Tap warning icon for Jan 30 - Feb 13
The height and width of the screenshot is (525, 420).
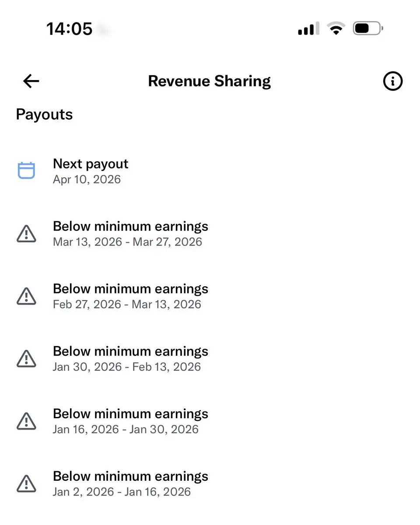tap(26, 359)
